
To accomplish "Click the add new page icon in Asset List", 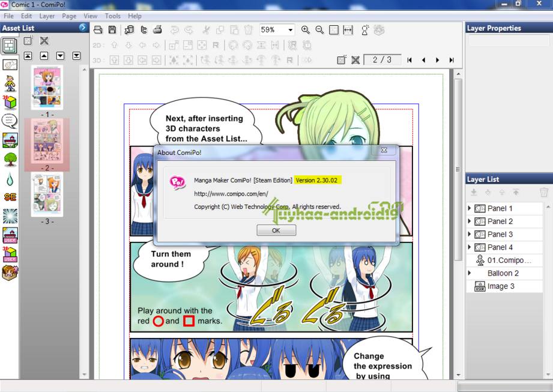I will [28, 41].
